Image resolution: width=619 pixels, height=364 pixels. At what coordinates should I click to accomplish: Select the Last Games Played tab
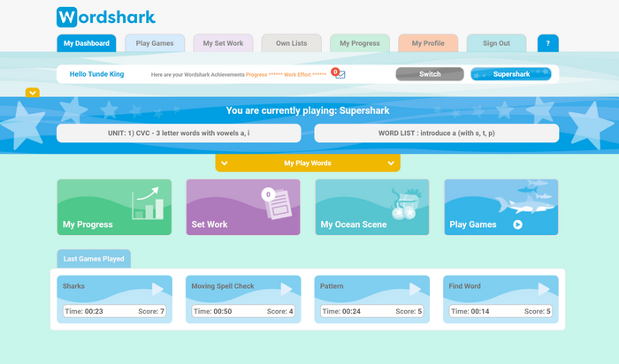pyautogui.click(x=94, y=259)
